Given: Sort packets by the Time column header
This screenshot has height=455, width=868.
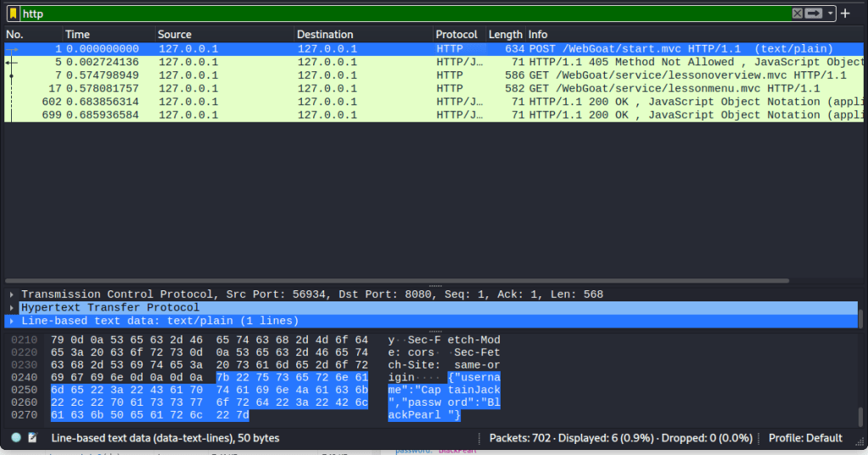Looking at the screenshot, I should 77,34.
